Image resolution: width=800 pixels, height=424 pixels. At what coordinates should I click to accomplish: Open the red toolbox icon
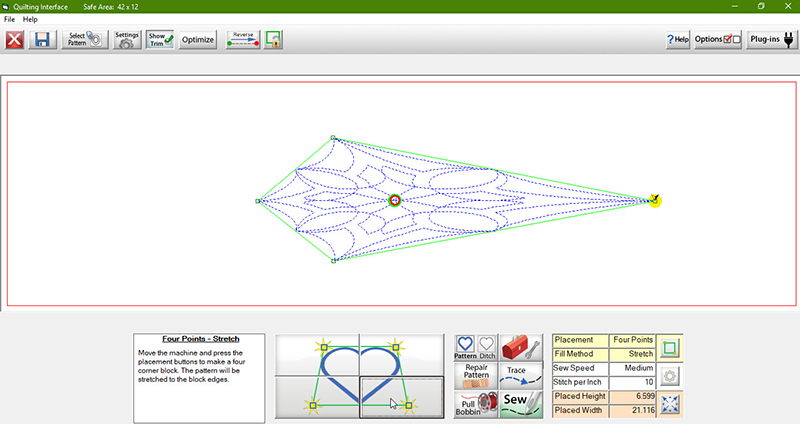coord(521,346)
